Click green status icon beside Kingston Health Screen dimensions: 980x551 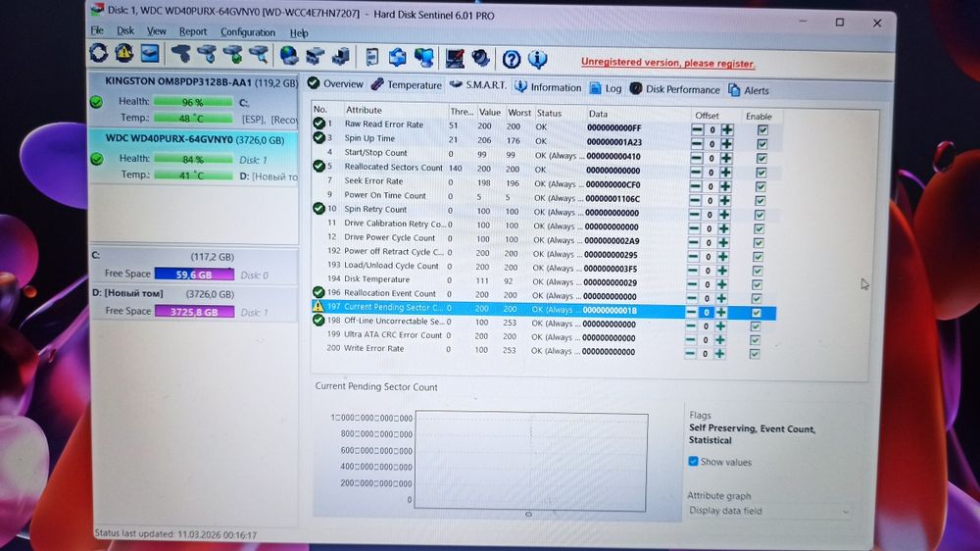[x=96, y=101]
